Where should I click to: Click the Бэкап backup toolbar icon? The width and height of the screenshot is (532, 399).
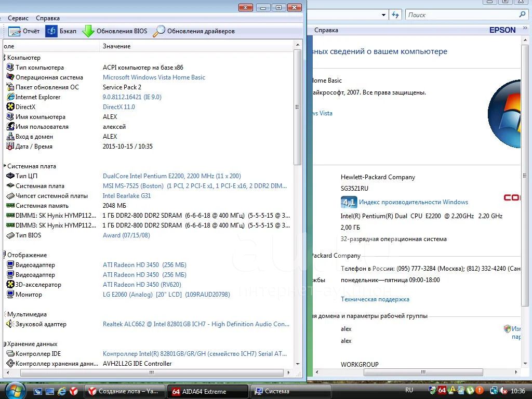tap(51, 31)
